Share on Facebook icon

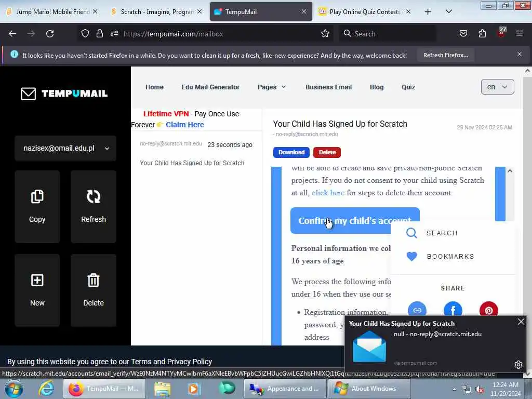(x=453, y=310)
